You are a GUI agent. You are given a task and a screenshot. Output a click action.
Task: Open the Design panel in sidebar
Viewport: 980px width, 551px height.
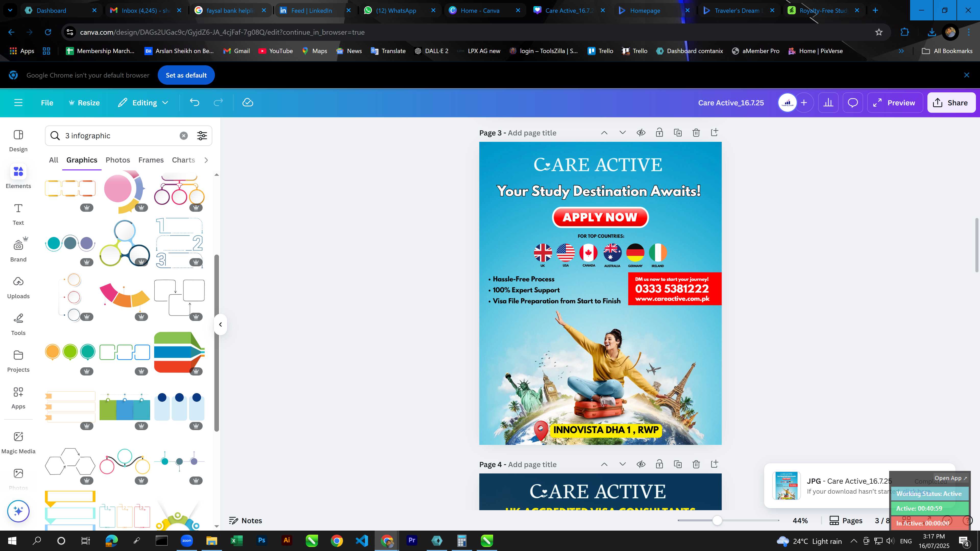click(x=18, y=140)
